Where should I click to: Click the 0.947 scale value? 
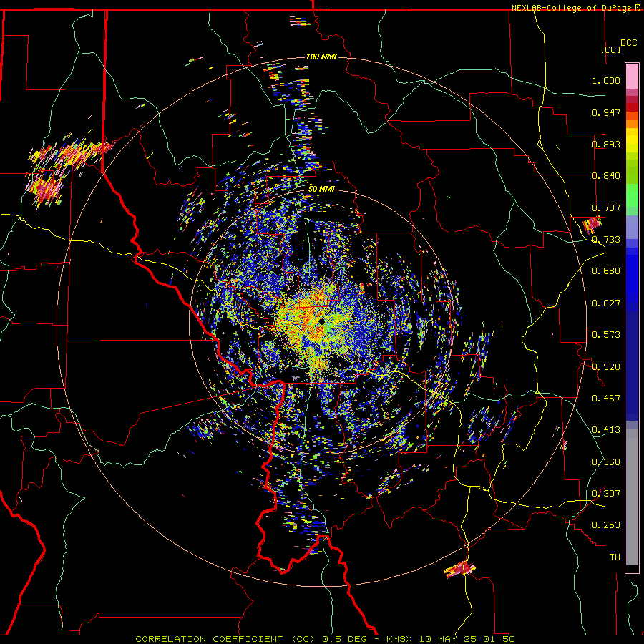click(606, 112)
